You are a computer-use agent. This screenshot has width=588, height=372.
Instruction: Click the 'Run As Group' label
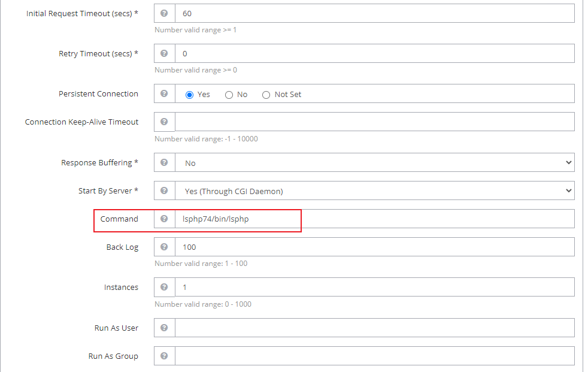(x=113, y=356)
